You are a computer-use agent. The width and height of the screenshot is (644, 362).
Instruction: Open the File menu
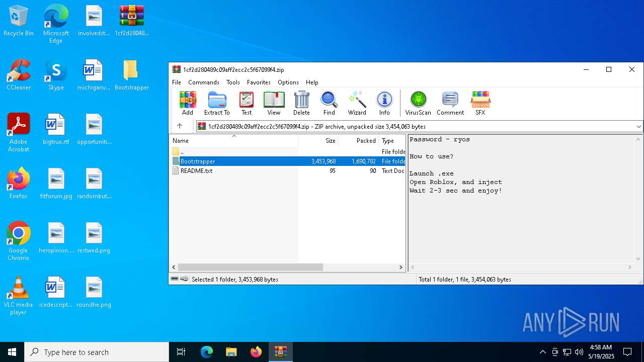click(x=177, y=82)
